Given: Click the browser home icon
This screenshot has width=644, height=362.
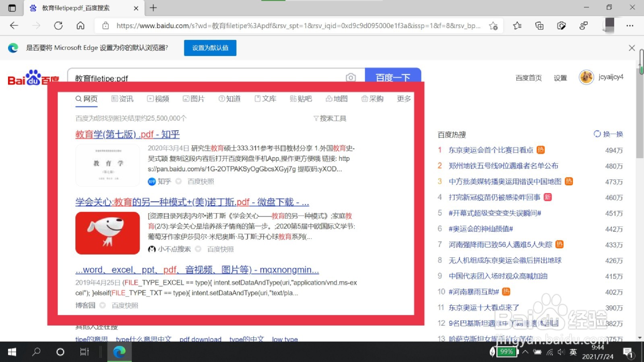Looking at the screenshot, I should (80, 25).
